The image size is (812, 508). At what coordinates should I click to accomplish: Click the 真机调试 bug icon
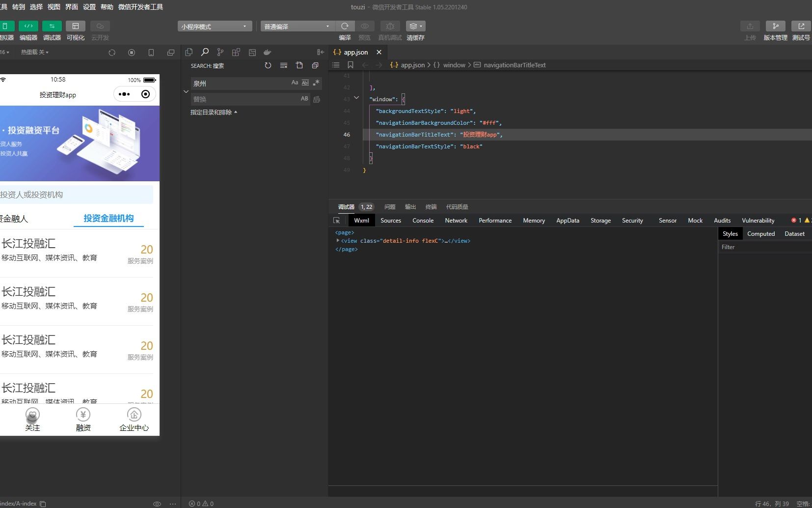[x=390, y=26]
